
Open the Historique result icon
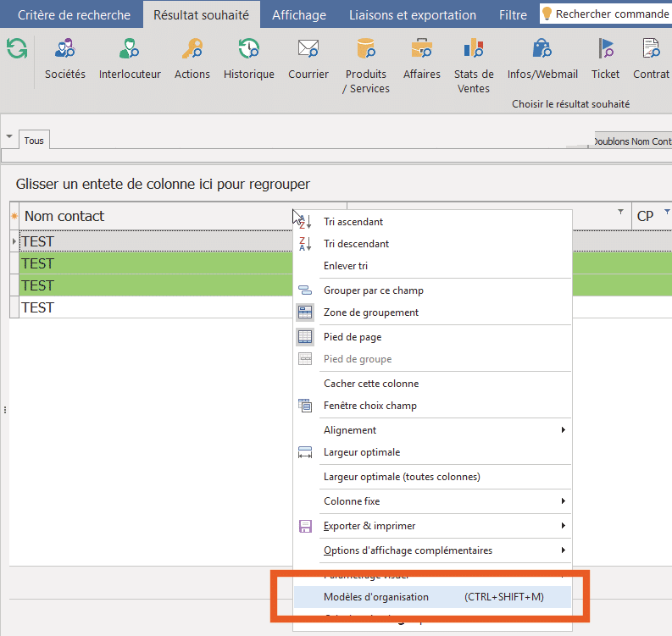248,49
